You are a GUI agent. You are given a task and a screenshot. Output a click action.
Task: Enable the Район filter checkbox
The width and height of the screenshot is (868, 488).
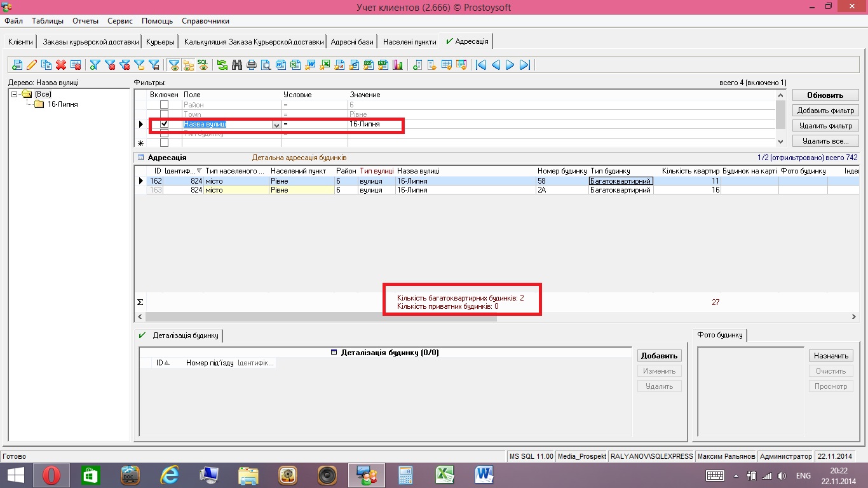[x=164, y=105]
